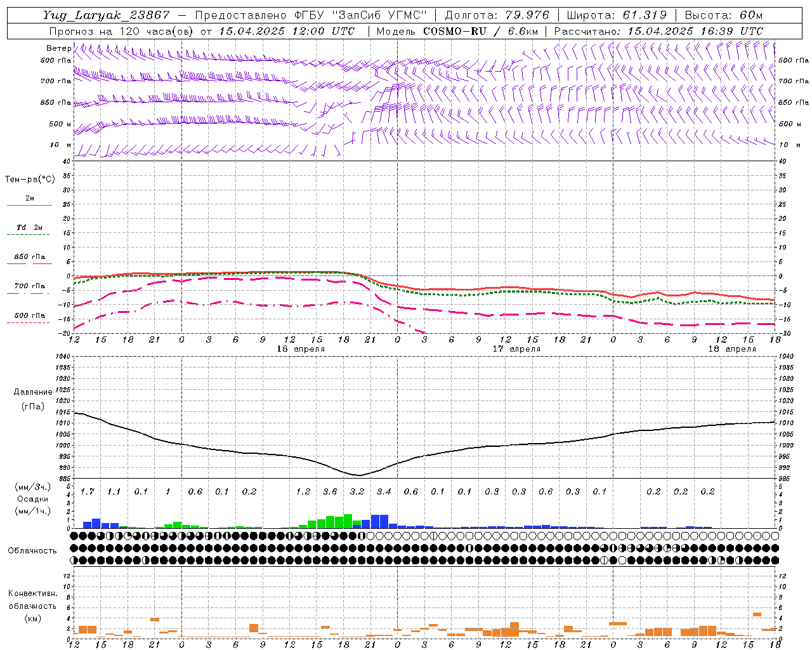Image resolution: width=812 pixels, height=650 pixels.
Task: Select the "17 апреля" date label
Action: (517, 349)
